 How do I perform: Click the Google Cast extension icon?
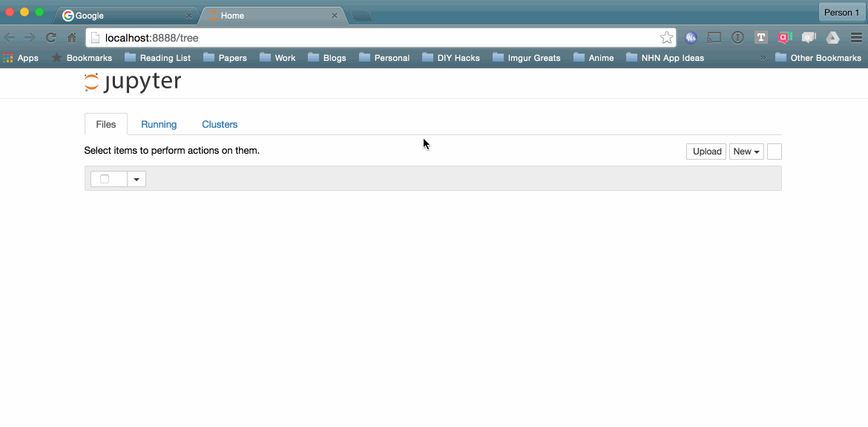click(714, 38)
